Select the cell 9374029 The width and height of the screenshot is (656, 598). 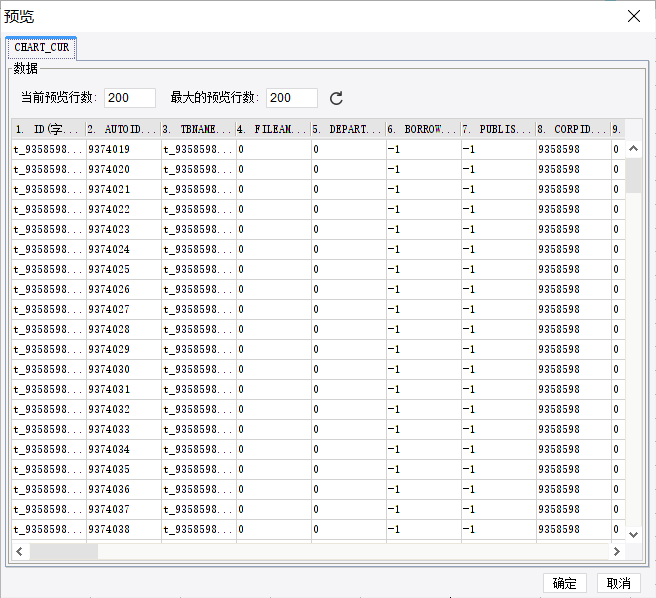(124, 349)
